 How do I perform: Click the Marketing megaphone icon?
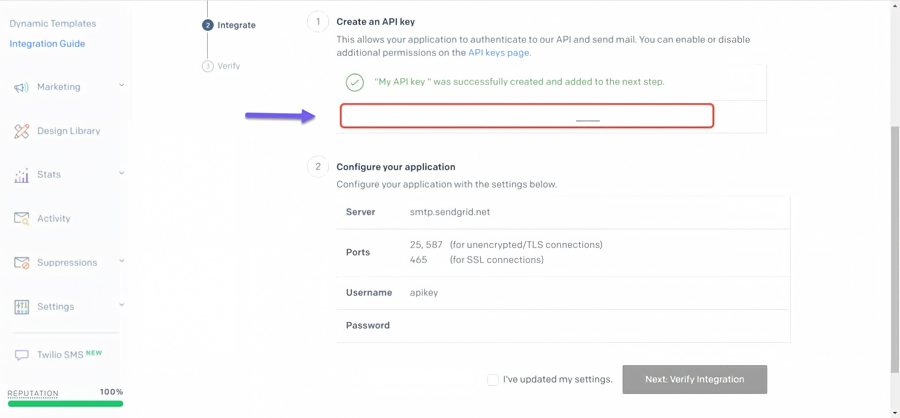tap(21, 87)
